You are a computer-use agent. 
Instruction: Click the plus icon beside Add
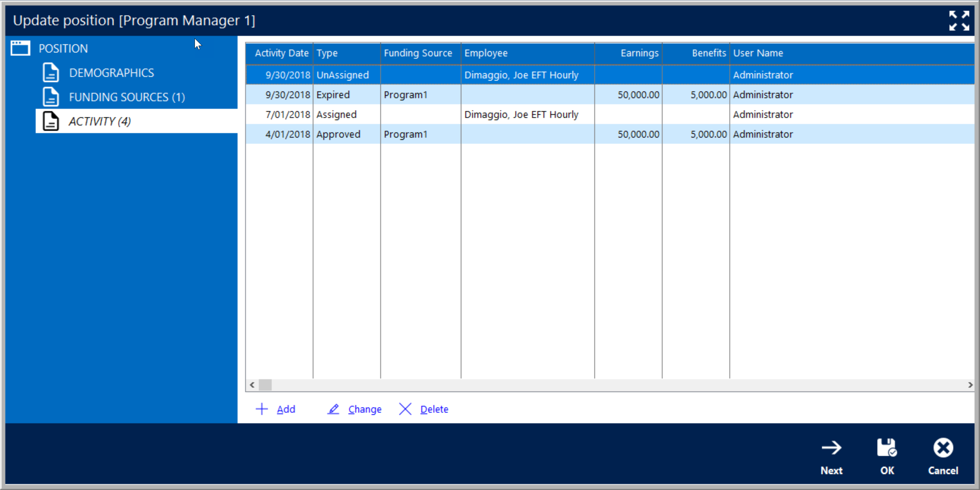(262, 409)
